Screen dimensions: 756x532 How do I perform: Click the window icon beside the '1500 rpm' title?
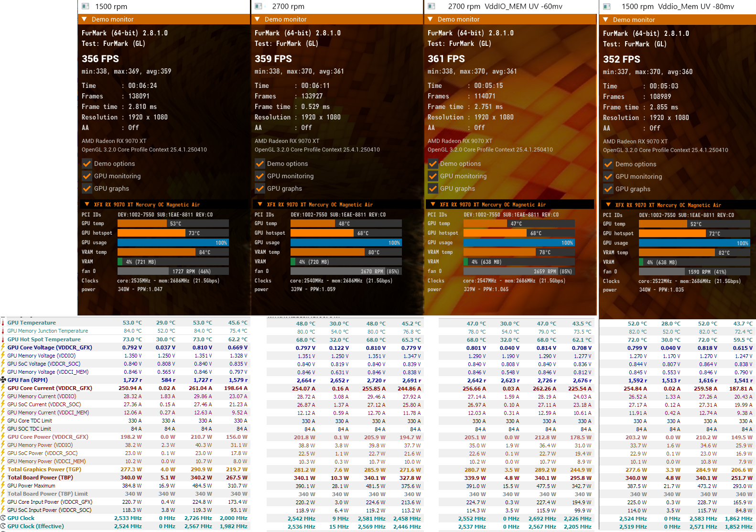[86, 6]
